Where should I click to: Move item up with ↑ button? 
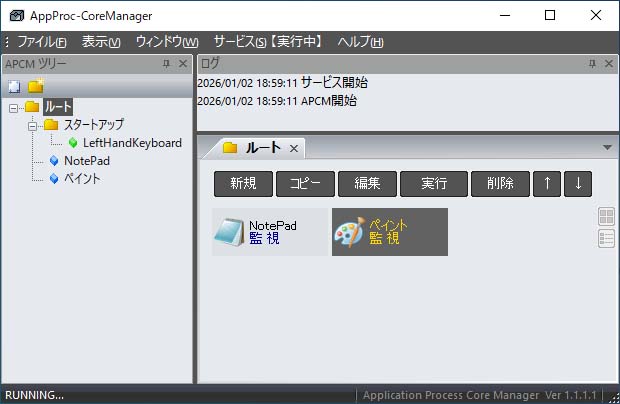tap(546, 184)
